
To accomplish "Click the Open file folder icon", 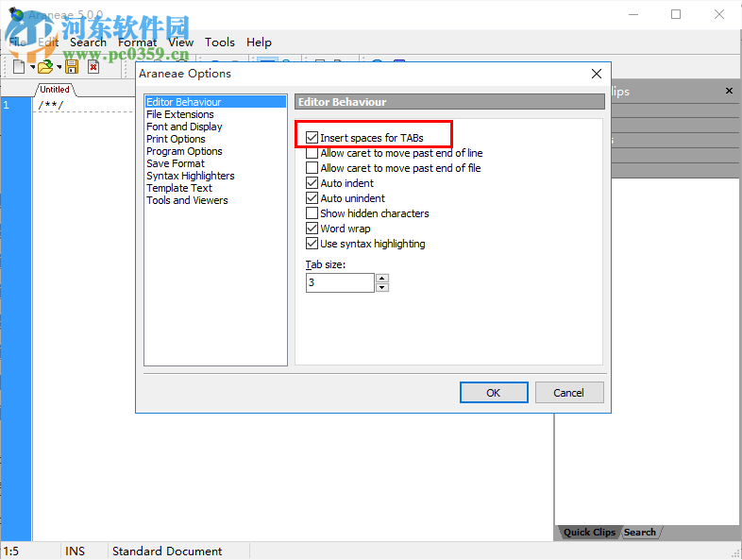I will tap(45, 67).
